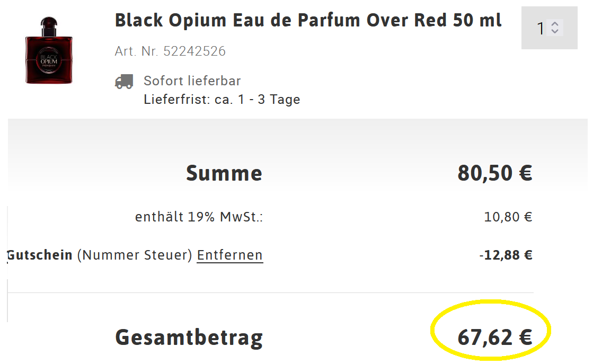Click the Sofort lieferbar availability text

[x=192, y=81]
